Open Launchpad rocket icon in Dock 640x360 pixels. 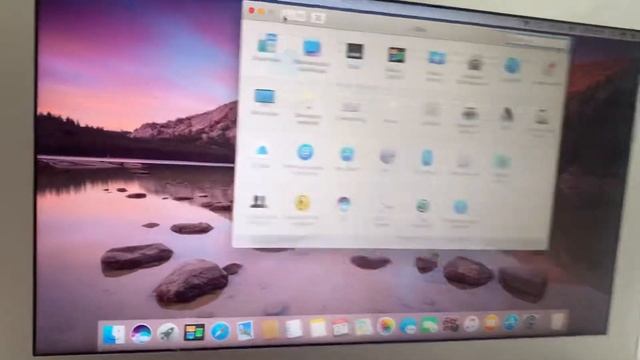click(168, 333)
